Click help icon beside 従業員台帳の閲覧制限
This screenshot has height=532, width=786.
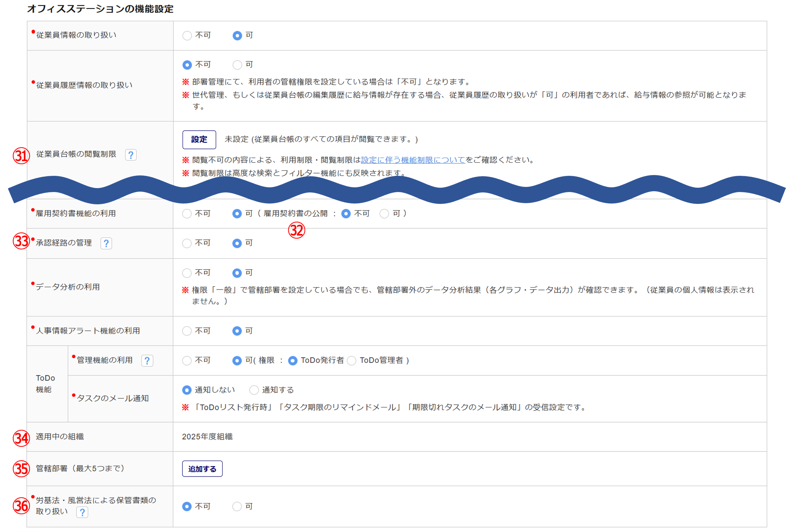(x=131, y=155)
